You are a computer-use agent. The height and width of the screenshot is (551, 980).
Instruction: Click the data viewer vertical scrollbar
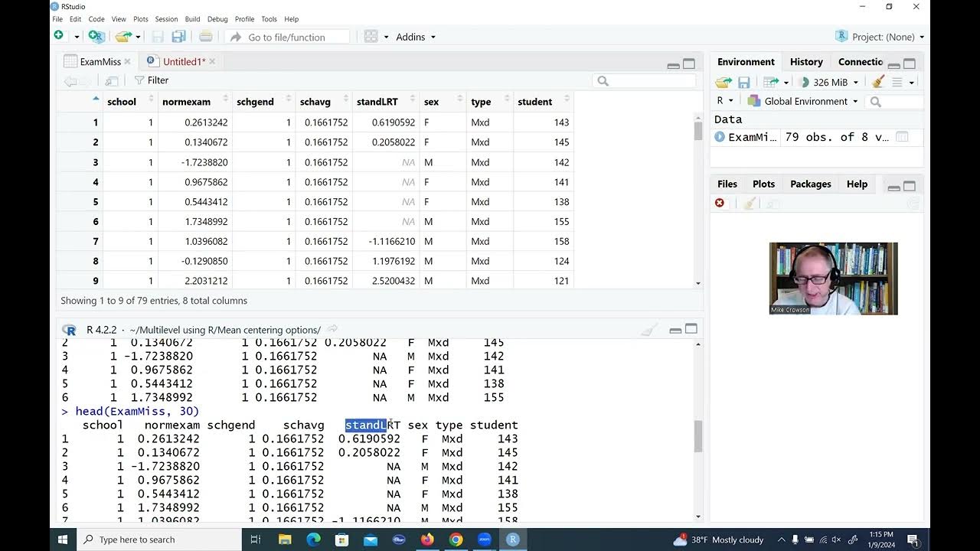pos(698,131)
